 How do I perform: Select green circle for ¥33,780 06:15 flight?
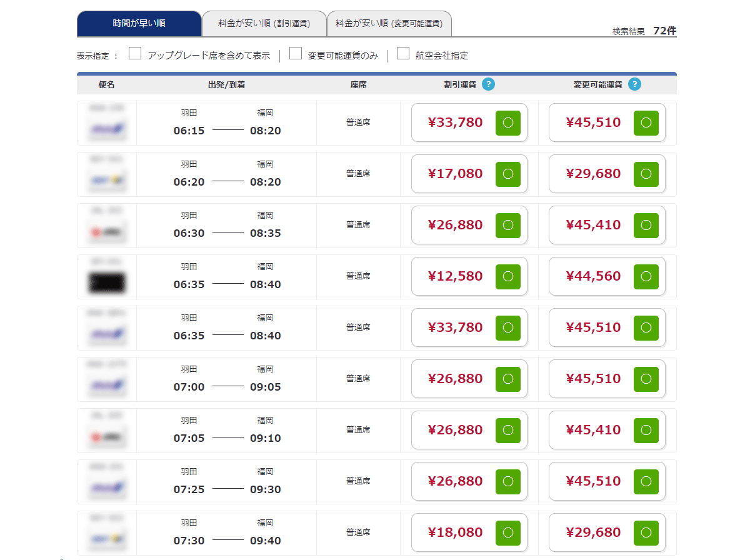pyautogui.click(x=507, y=122)
